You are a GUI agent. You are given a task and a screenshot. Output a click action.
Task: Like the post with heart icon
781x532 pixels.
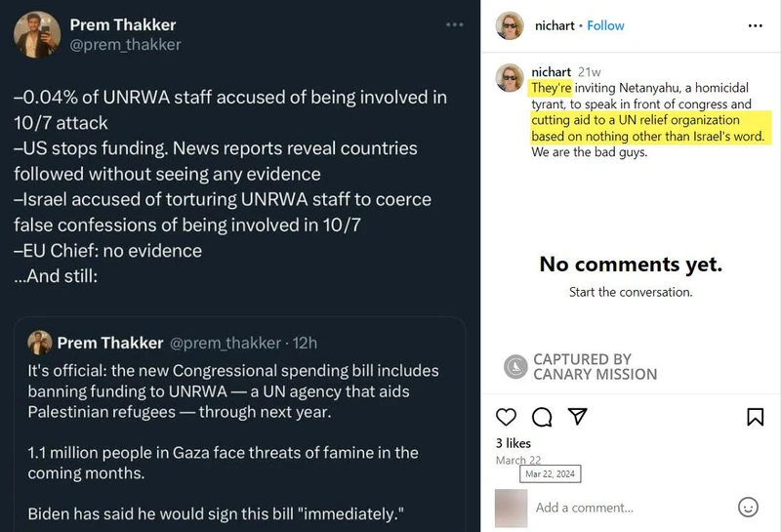click(506, 418)
